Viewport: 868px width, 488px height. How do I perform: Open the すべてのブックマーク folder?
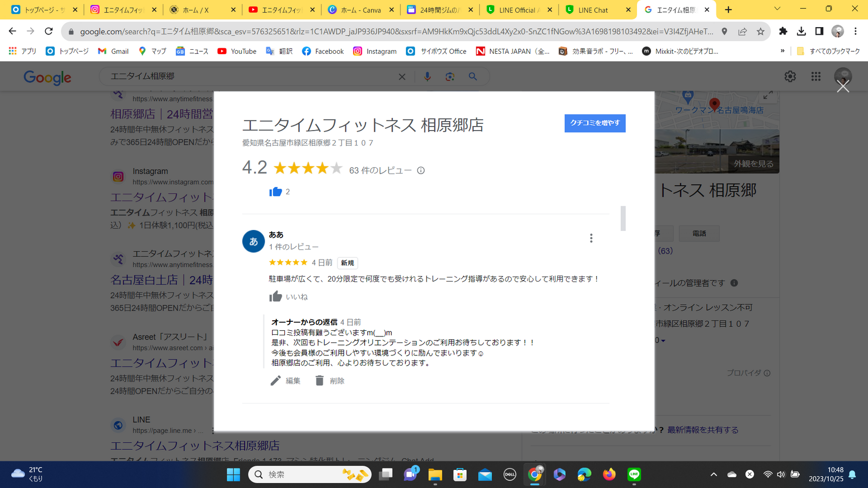pyautogui.click(x=828, y=51)
